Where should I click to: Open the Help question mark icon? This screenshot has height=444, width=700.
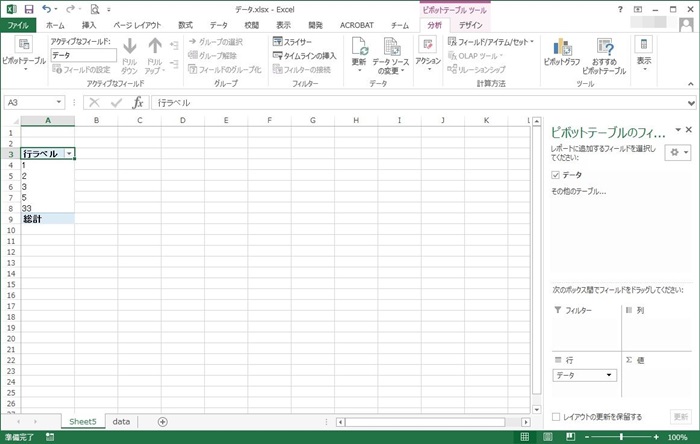pyautogui.click(x=620, y=9)
